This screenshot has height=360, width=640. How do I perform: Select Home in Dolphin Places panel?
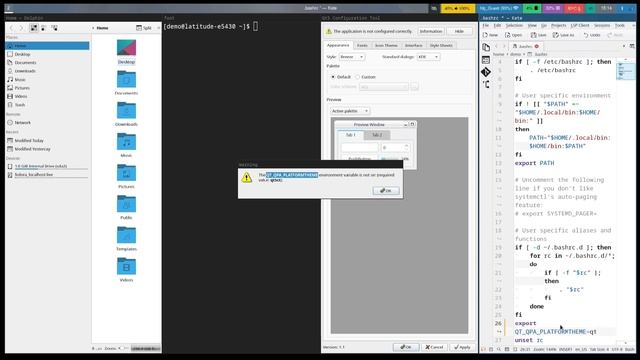[47, 46]
